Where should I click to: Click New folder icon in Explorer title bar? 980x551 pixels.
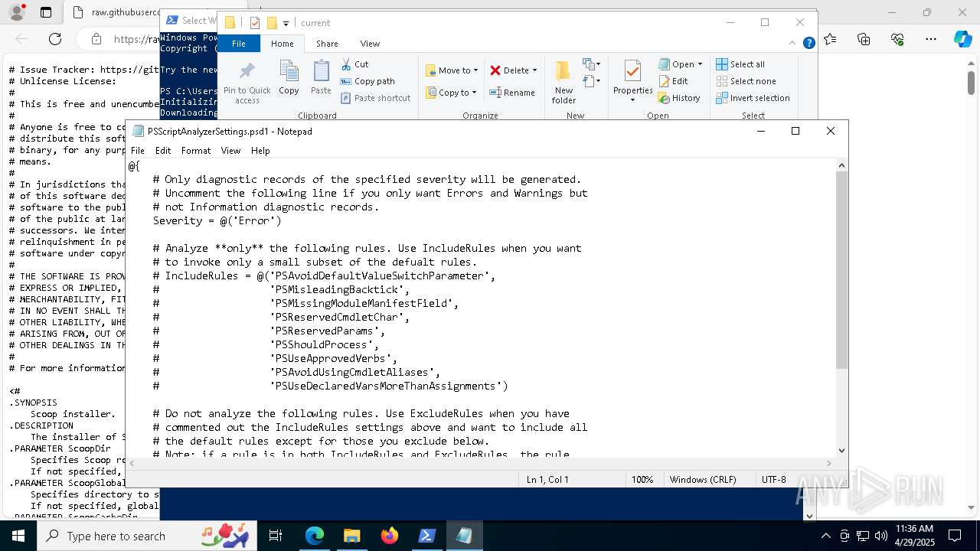point(272,23)
